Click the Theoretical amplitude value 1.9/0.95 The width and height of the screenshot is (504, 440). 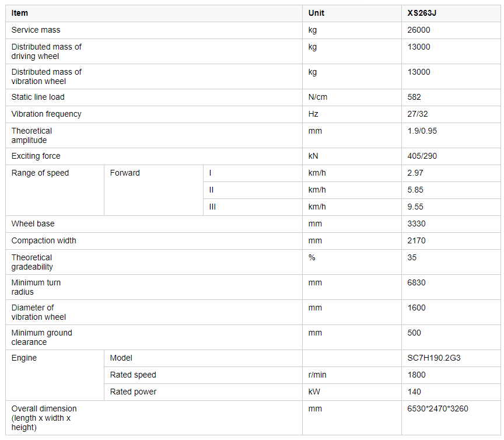pyautogui.click(x=422, y=131)
